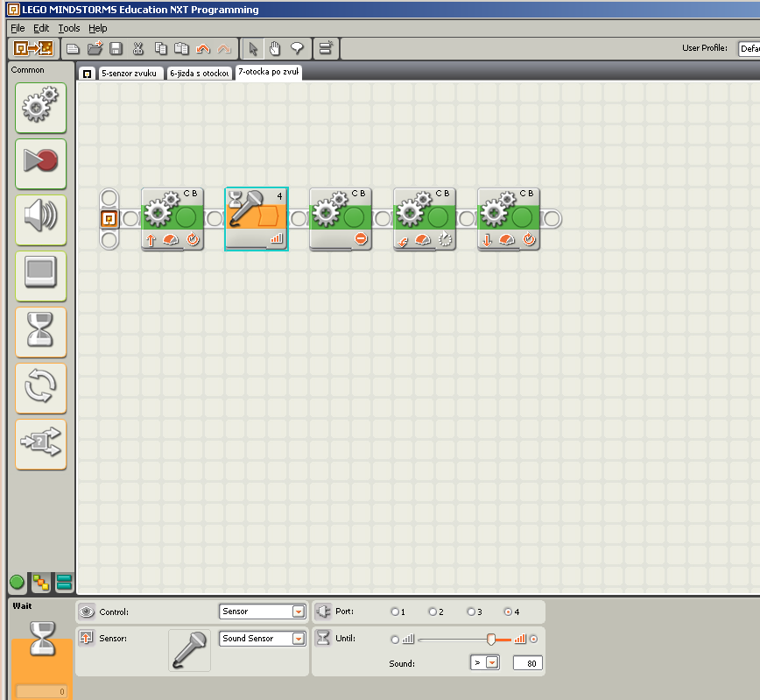Open the File menu
This screenshot has width=760, height=700.
18,28
